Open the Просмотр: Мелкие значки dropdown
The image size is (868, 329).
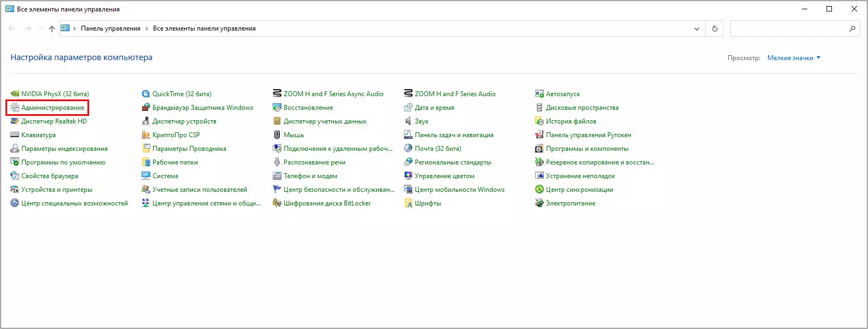[x=794, y=58]
